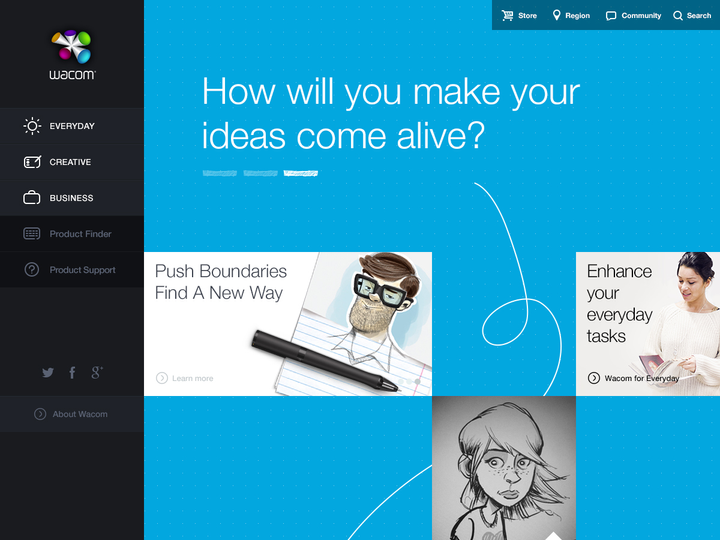The height and width of the screenshot is (540, 720).
Task: Select first hero slide indicator bar
Action: (220, 173)
